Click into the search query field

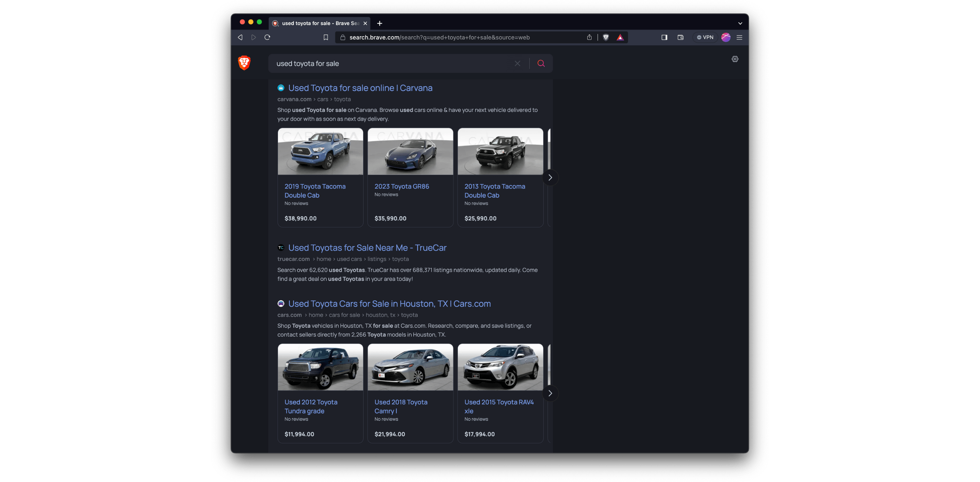[392, 63]
